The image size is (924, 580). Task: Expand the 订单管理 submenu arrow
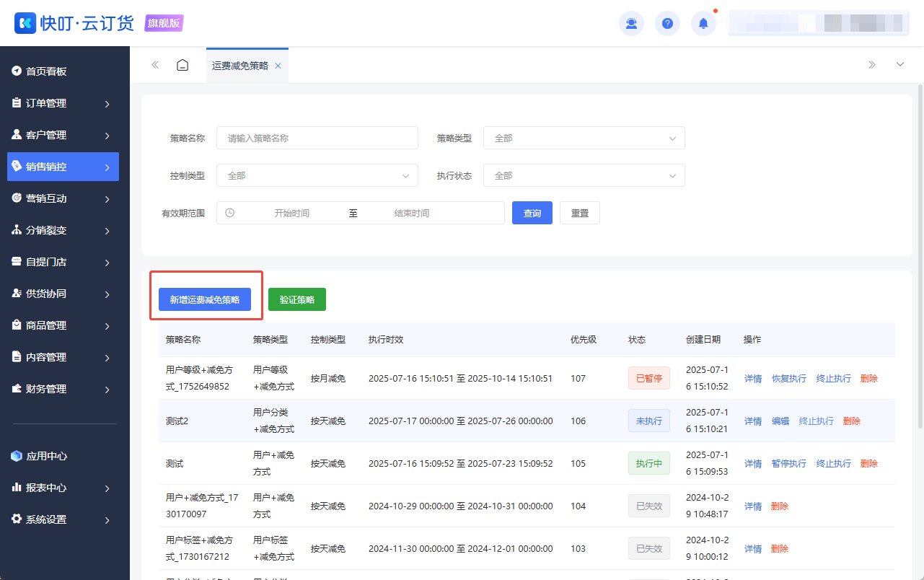[x=107, y=104]
